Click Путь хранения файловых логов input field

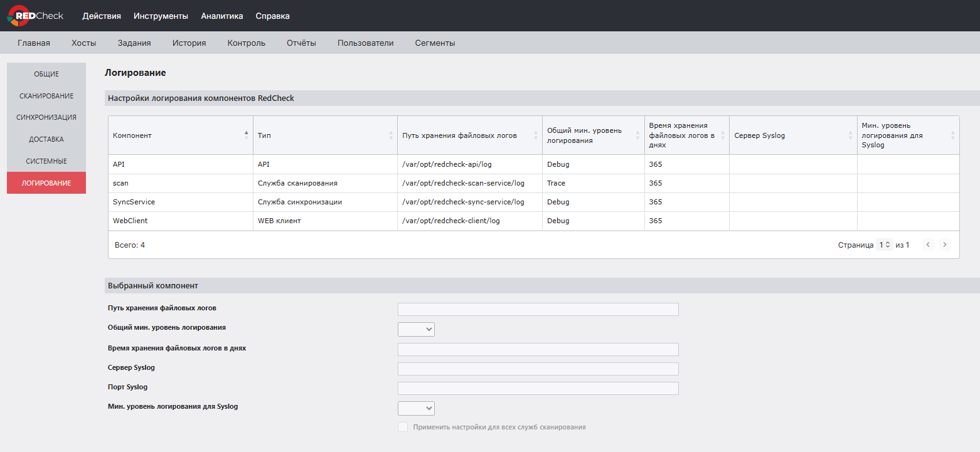(x=538, y=310)
